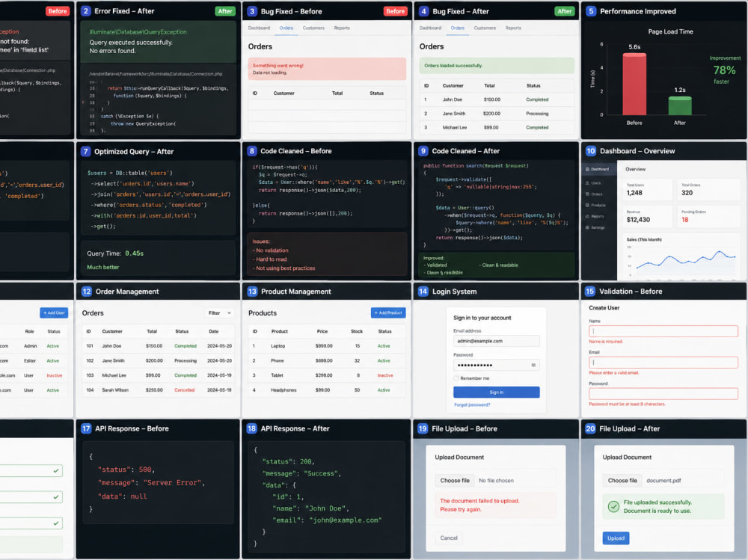
Task: Click the red Inactive status for Tablet
Action: click(x=385, y=376)
